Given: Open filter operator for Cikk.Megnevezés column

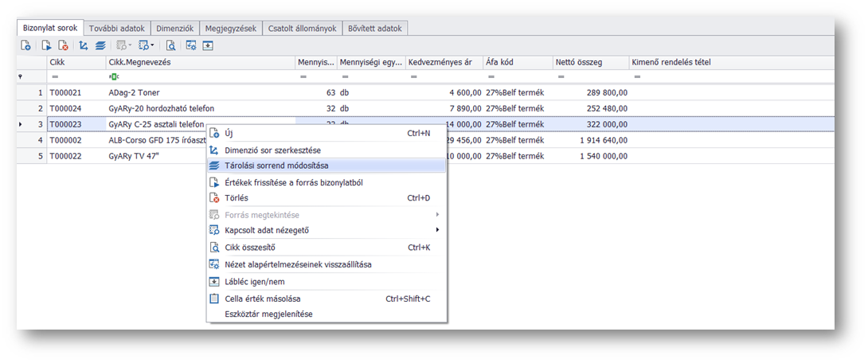Looking at the screenshot, I should (113, 76).
